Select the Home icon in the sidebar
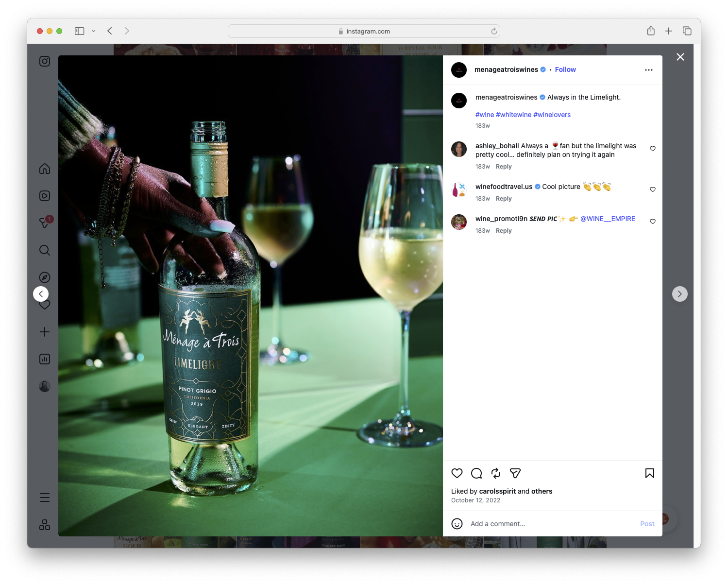 point(44,169)
